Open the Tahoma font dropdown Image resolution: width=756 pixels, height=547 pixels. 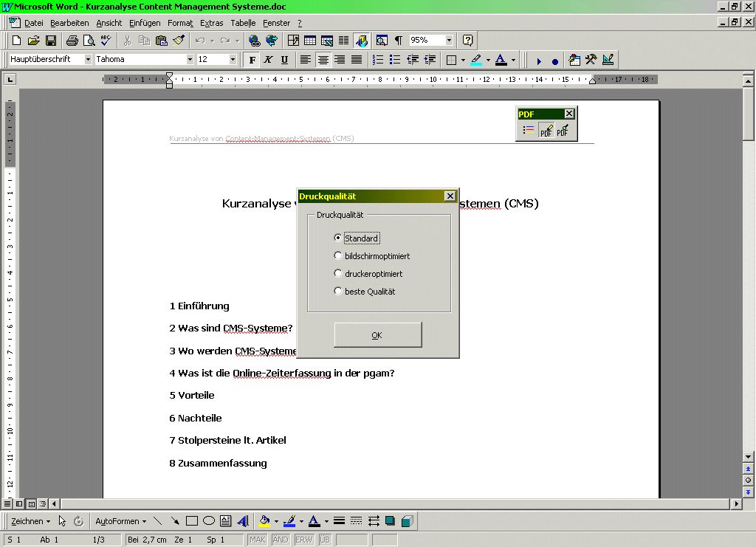click(190, 59)
